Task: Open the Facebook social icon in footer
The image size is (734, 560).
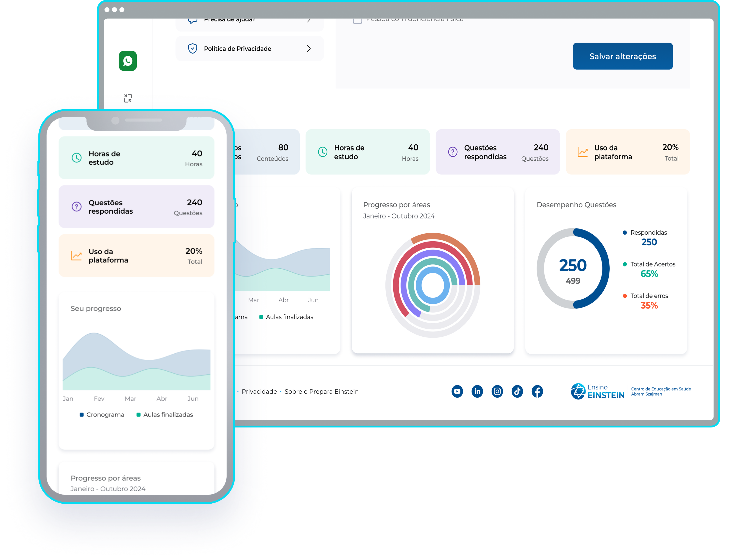Action: point(537,391)
